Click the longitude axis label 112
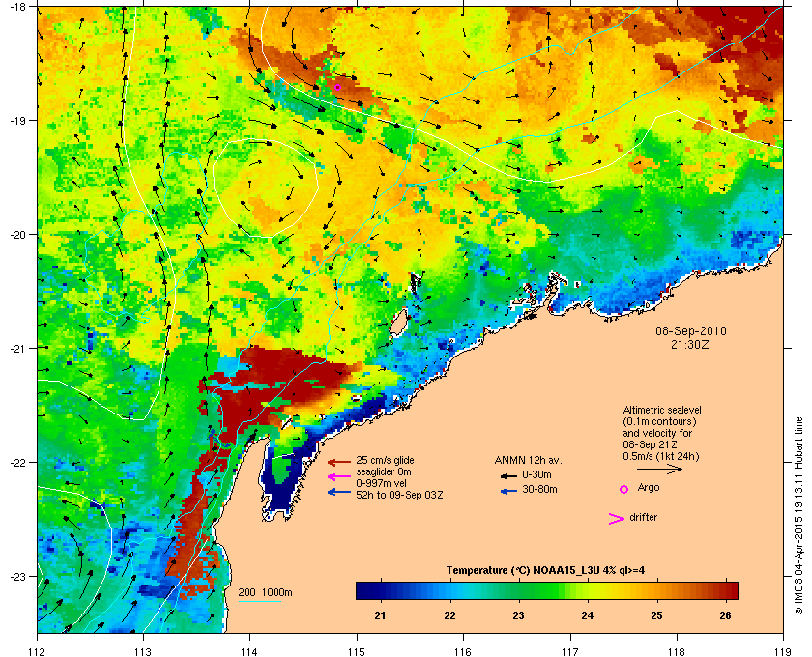The height and width of the screenshot is (657, 812). pos(38,651)
